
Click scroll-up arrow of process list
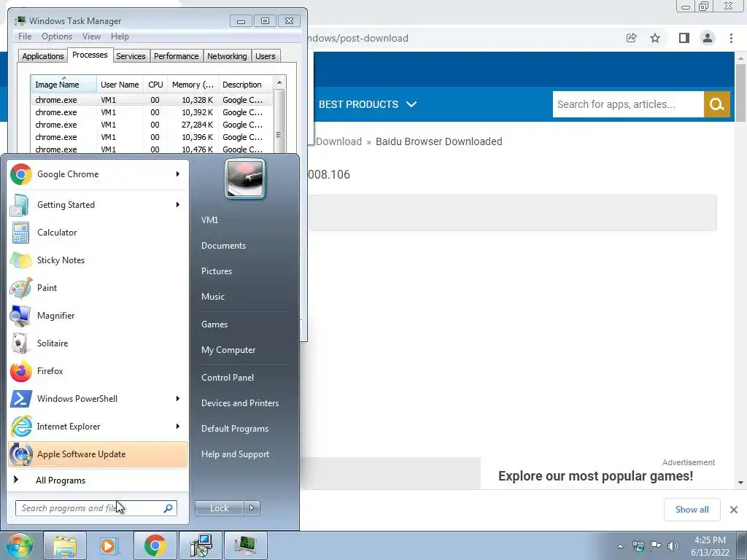279,82
